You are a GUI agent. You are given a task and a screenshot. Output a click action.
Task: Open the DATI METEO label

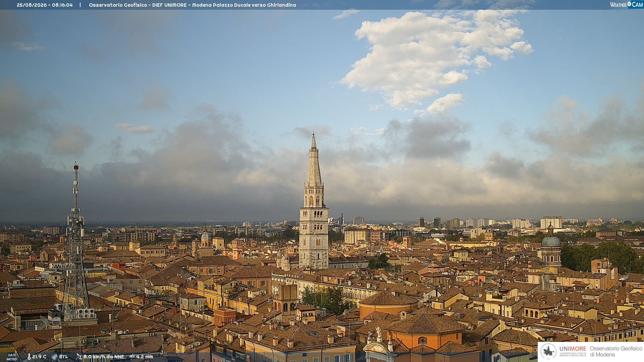tap(12, 357)
